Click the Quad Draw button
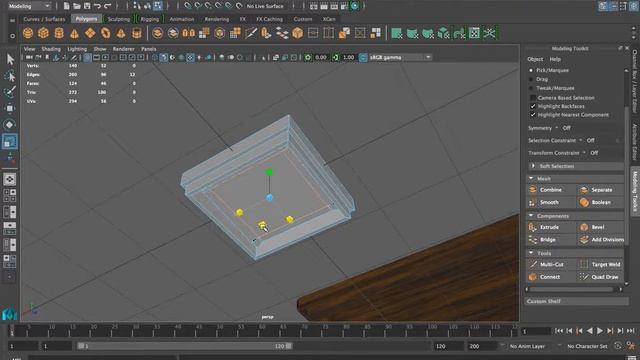This screenshot has width=640, height=360. pos(601,277)
